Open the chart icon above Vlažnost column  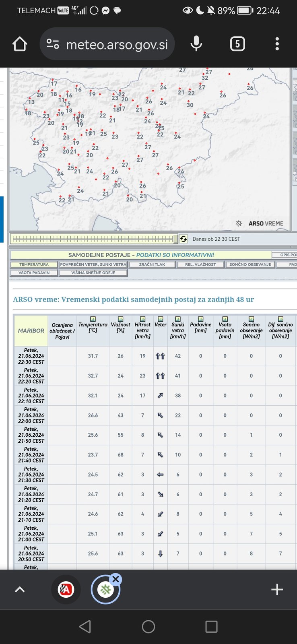[x=120, y=319]
